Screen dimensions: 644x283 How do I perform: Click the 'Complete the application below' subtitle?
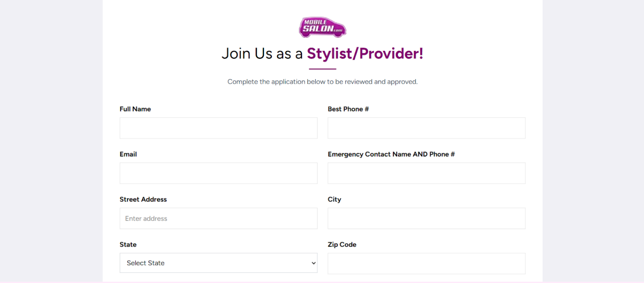[322, 82]
